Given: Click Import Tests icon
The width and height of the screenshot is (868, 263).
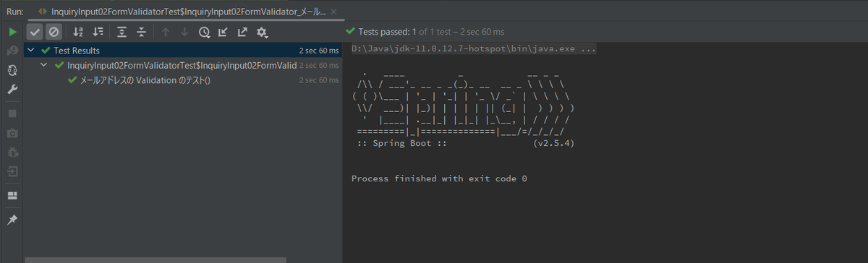Looking at the screenshot, I should (x=224, y=32).
